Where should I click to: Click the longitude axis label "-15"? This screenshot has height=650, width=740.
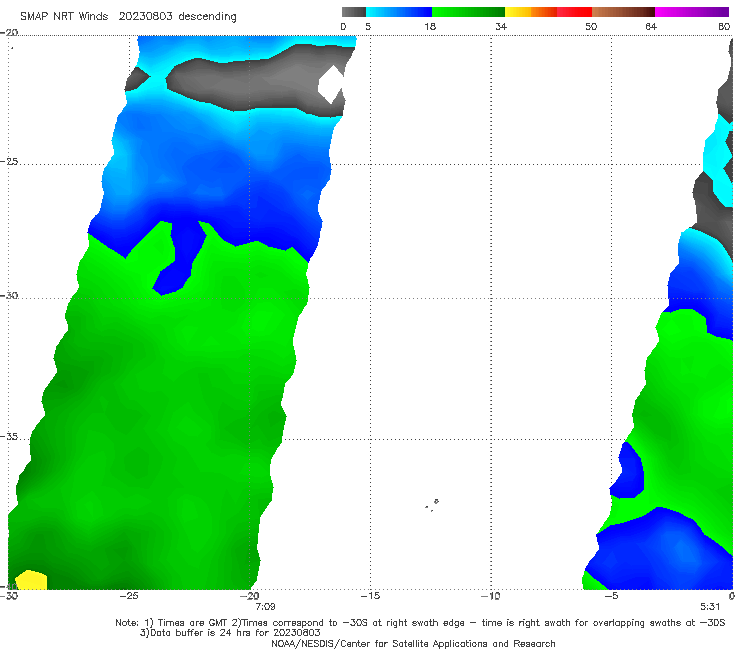(x=370, y=596)
